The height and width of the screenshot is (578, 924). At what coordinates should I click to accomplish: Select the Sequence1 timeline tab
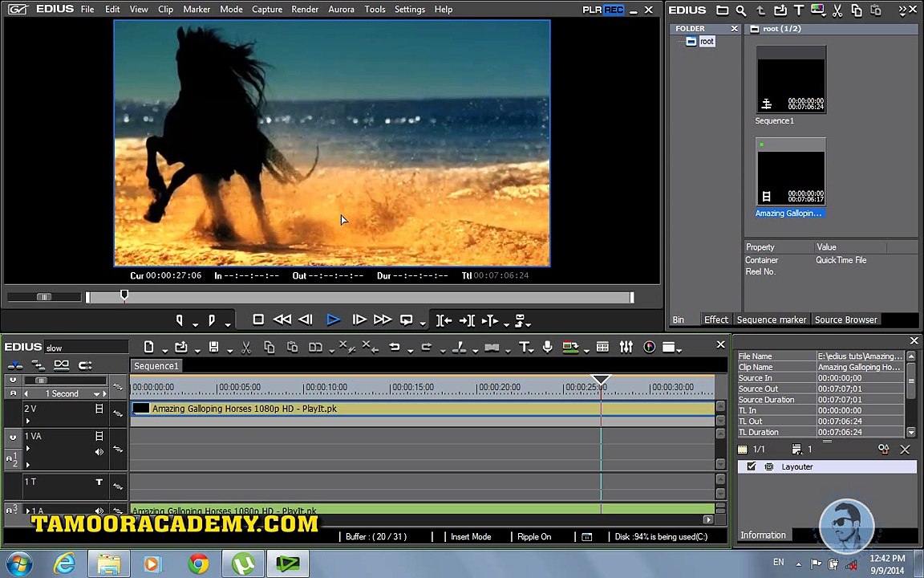click(x=156, y=366)
